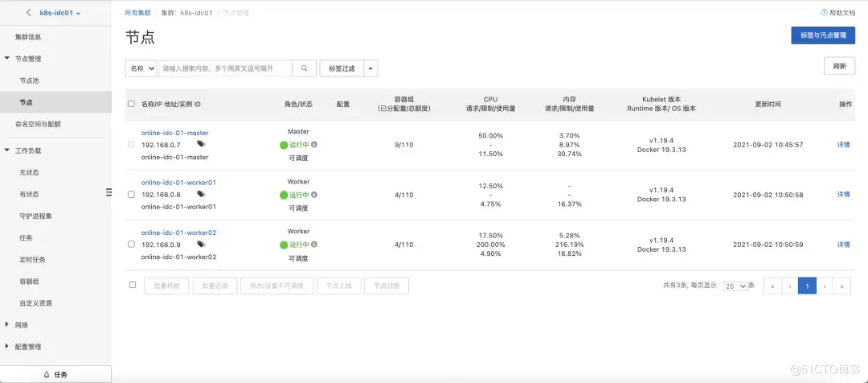This screenshot has height=383, width=868.
Task: Click the node search input field
Action: [x=225, y=68]
